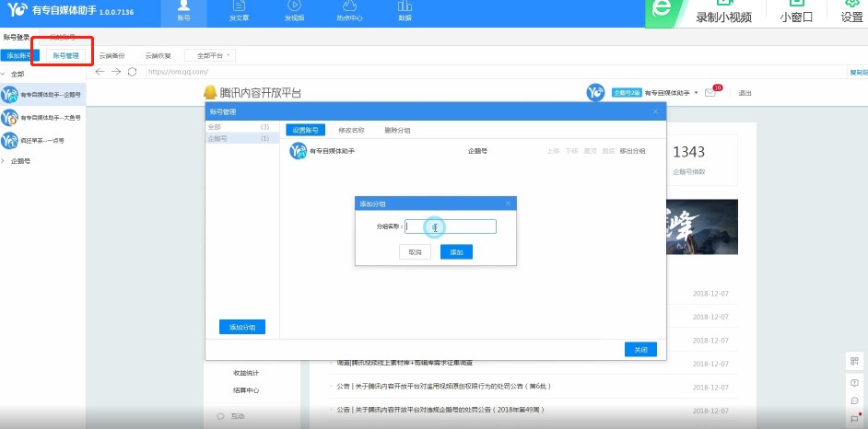Click the browser back arrow
Screen dimensions: 868x429
101,72
